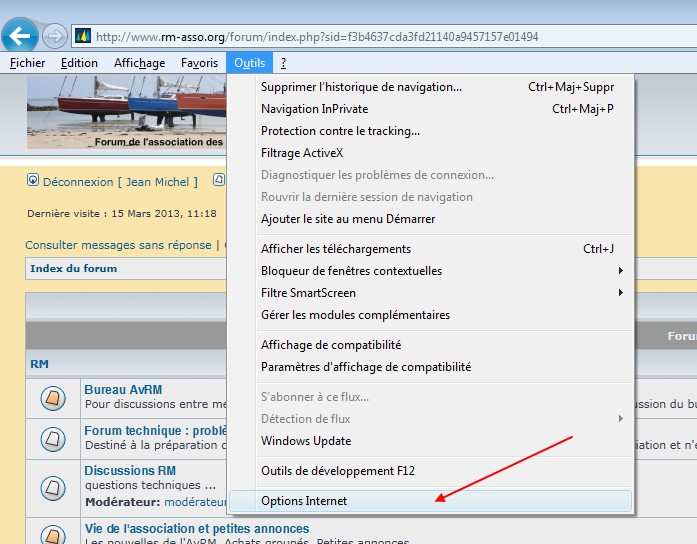
Task: Click the Index du forum link
Action: (73, 268)
